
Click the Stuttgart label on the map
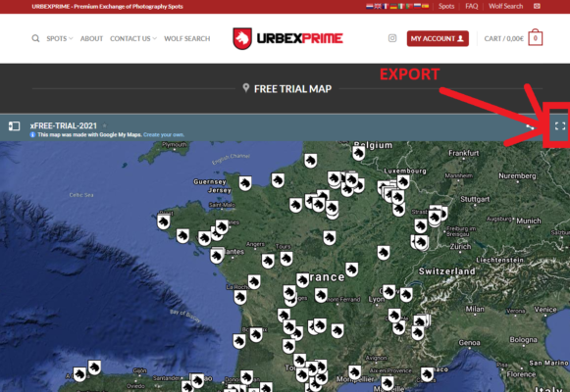(x=475, y=199)
